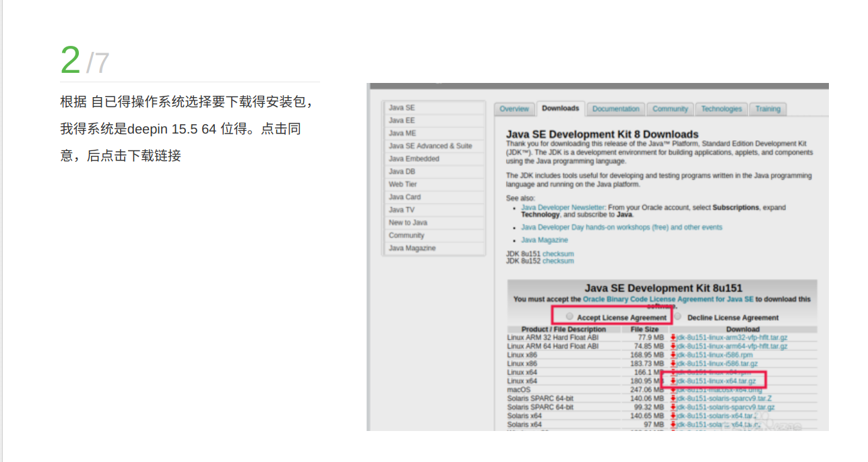Open the Java Magazine link under See also
Viewport: 868px width, 462px height.
[545, 240]
